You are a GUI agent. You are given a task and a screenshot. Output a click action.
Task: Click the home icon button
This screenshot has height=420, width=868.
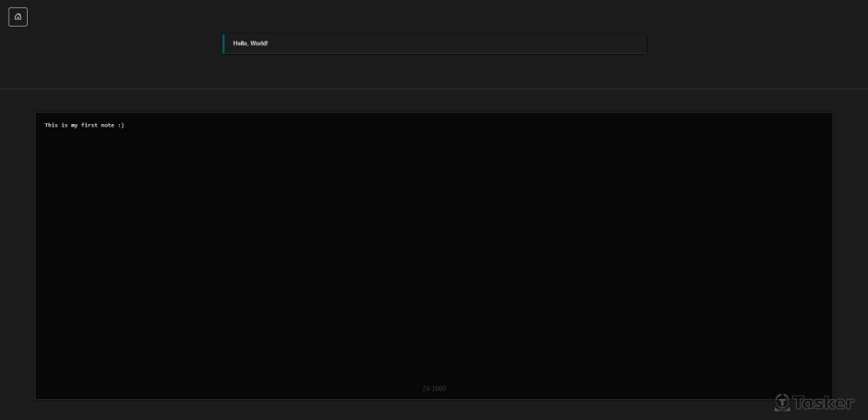point(18,16)
